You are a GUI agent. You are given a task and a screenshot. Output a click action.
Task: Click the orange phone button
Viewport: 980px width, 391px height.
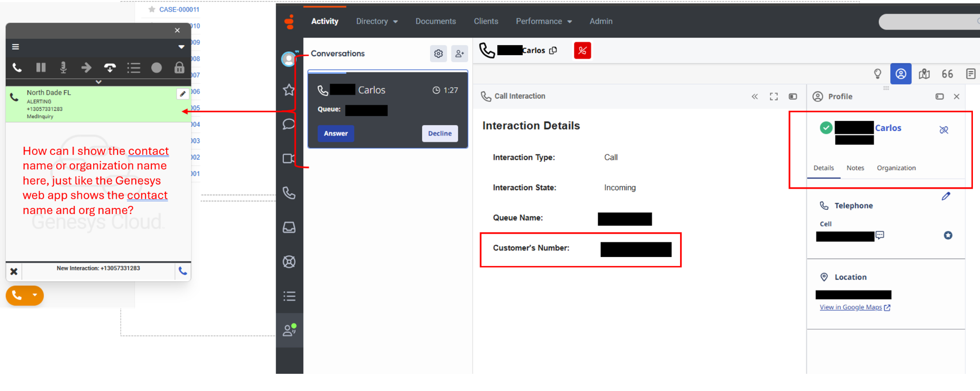17,295
